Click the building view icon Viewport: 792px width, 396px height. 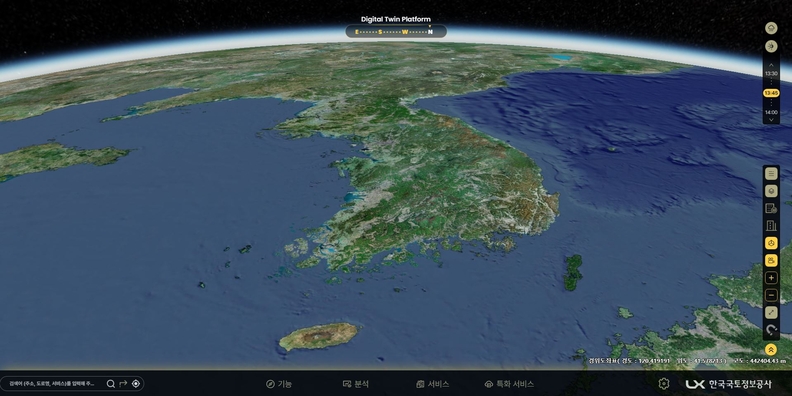pos(771,226)
